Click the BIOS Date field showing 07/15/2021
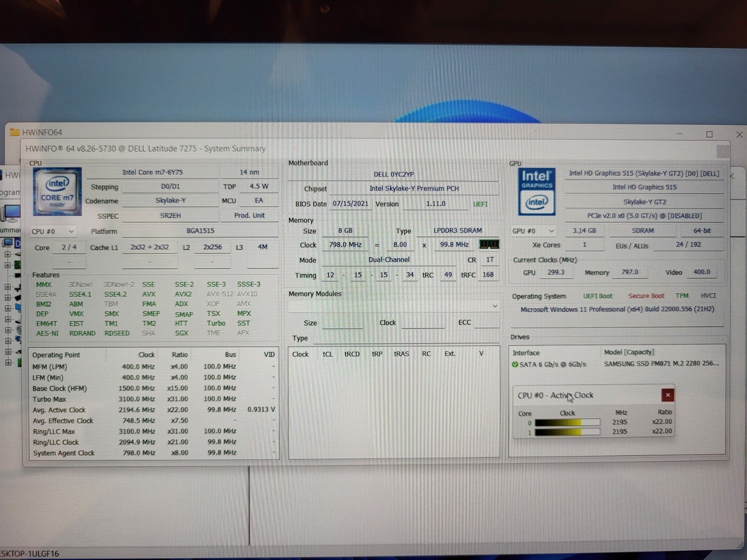The image size is (747, 560). pyautogui.click(x=351, y=204)
